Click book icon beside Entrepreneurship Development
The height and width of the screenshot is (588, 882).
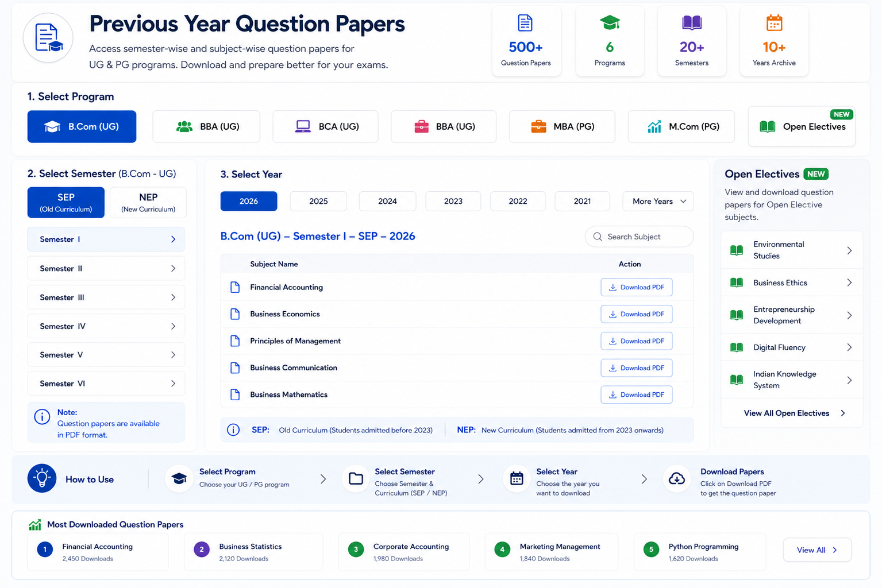coord(737,315)
